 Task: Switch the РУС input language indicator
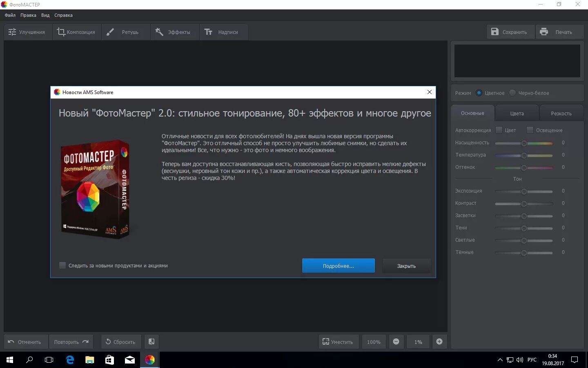pyautogui.click(x=532, y=360)
